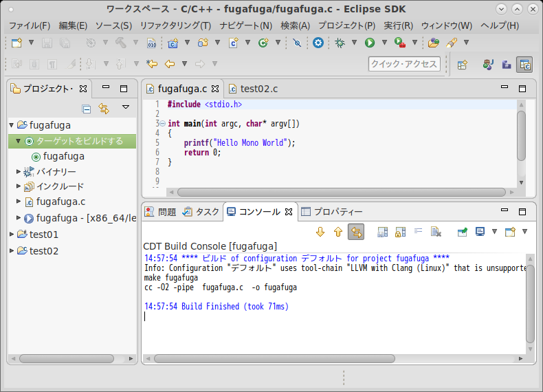Click New C Source File icon
Image resolution: width=543 pixels, height=392 pixels.
coord(234,43)
